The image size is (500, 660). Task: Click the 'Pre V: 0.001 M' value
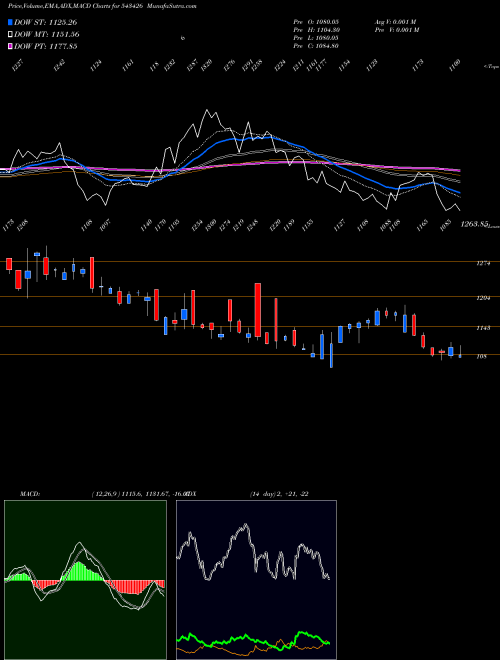[396, 30]
